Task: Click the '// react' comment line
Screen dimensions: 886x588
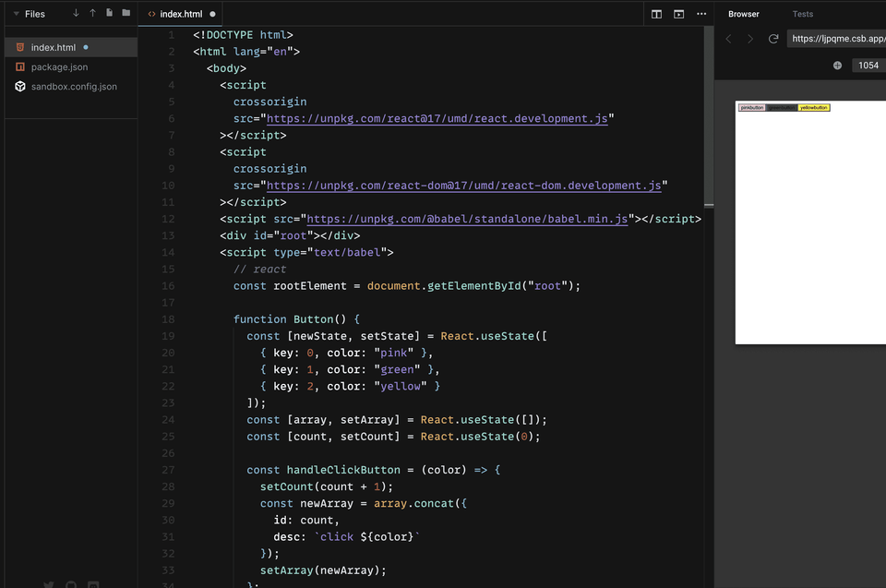Action: [260, 270]
